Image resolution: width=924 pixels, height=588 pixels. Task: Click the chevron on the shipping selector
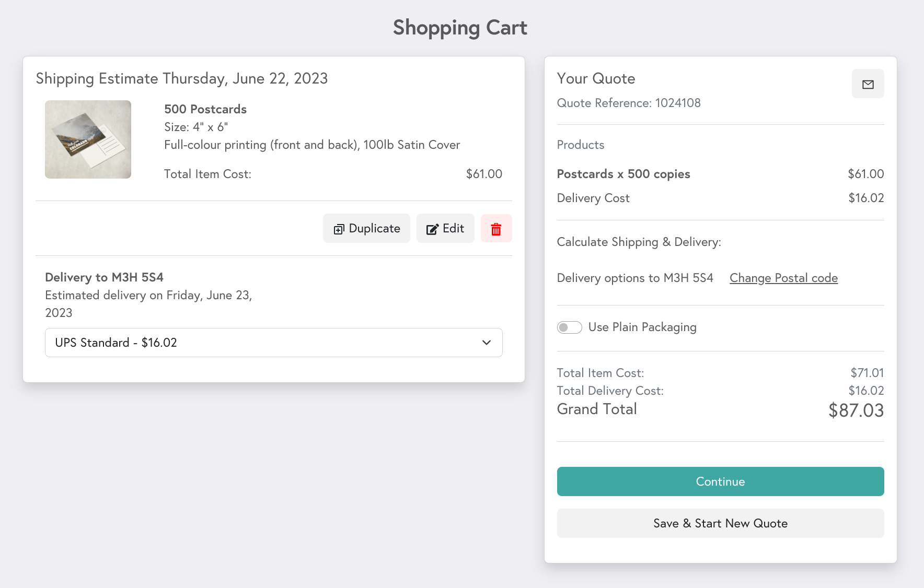[x=486, y=343]
